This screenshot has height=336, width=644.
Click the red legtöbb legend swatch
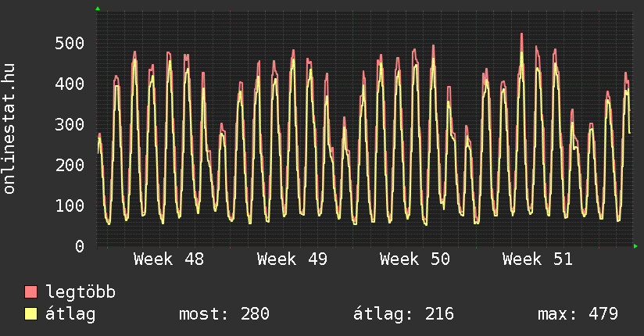pos(30,292)
